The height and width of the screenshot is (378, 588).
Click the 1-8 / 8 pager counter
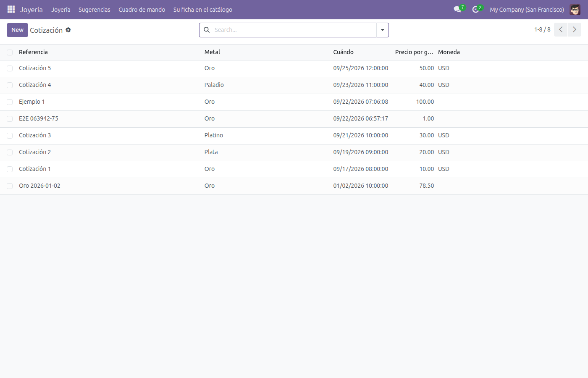pyautogui.click(x=542, y=30)
